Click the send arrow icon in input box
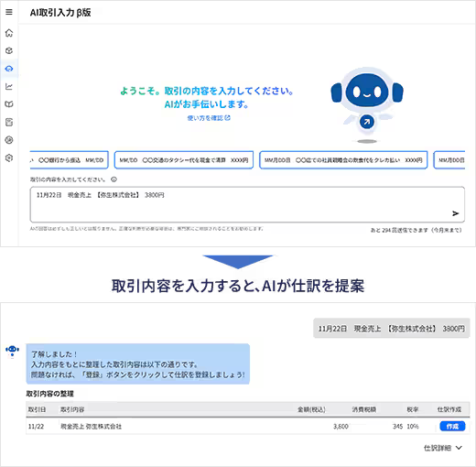Screen dimensions: 476x467 tap(455, 213)
